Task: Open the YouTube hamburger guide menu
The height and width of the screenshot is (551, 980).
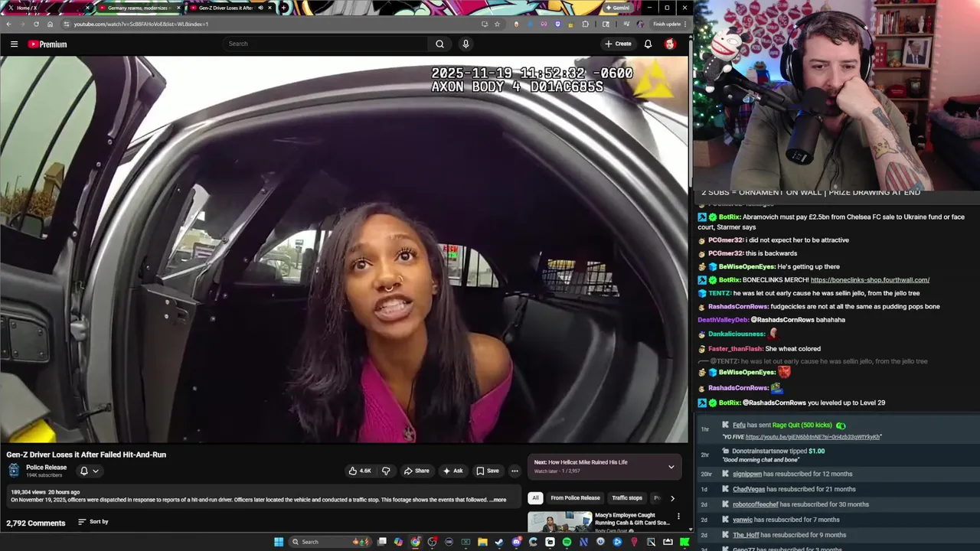Action: click(x=14, y=44)
